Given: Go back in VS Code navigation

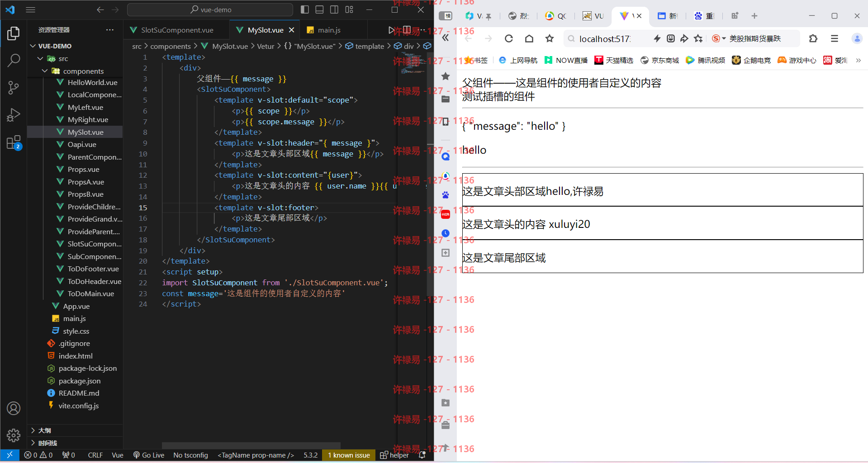Looking at the screenshot, I should click(x=100, y=9).
